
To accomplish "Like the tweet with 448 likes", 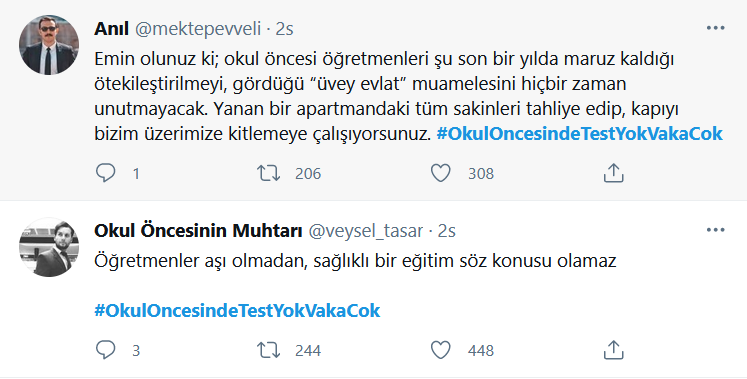I will coord(441,350).
